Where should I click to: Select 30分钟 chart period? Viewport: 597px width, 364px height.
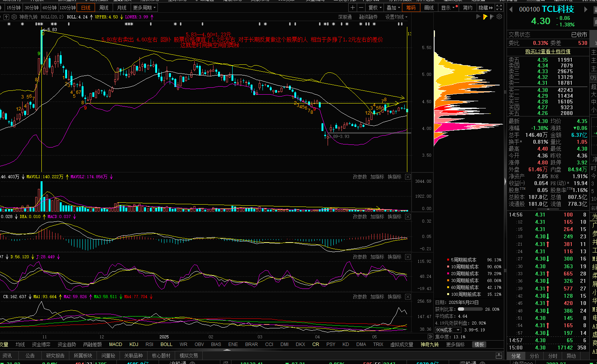[x=31, y=8]
